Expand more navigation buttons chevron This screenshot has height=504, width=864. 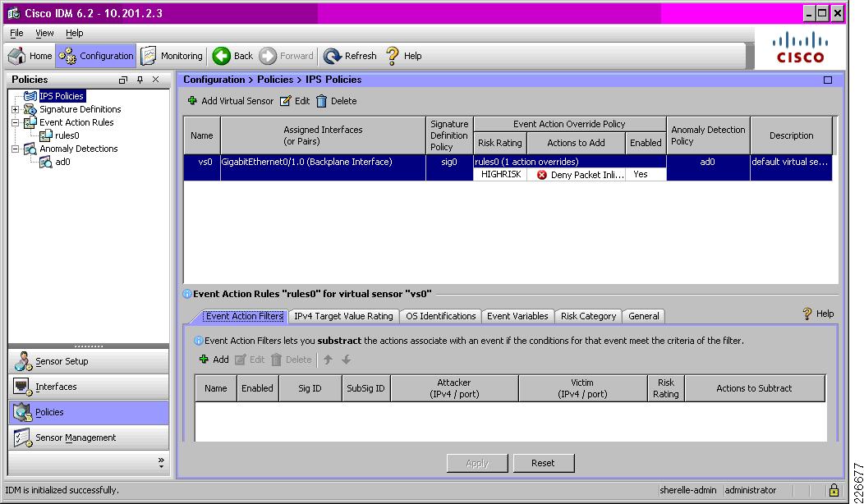pos(161,463)
